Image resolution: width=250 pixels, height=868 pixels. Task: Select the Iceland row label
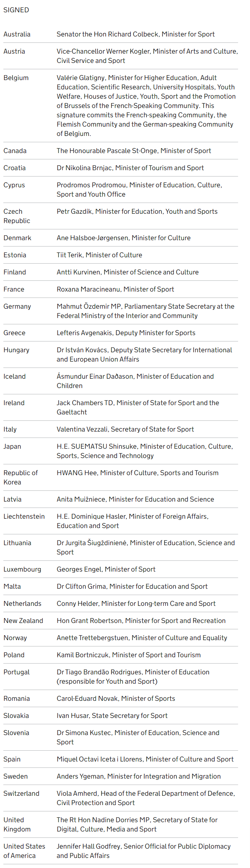[x=15, y=376]
